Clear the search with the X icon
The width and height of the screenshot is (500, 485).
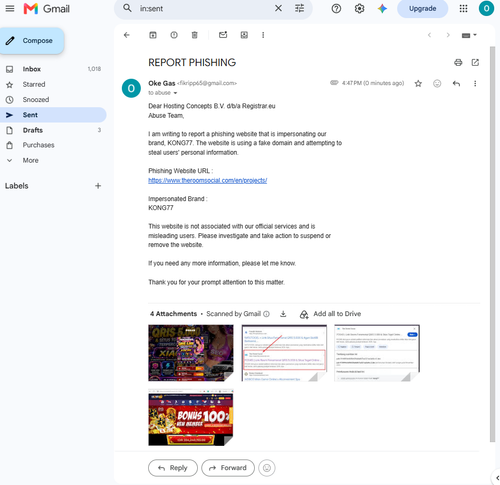click(278, 8)
